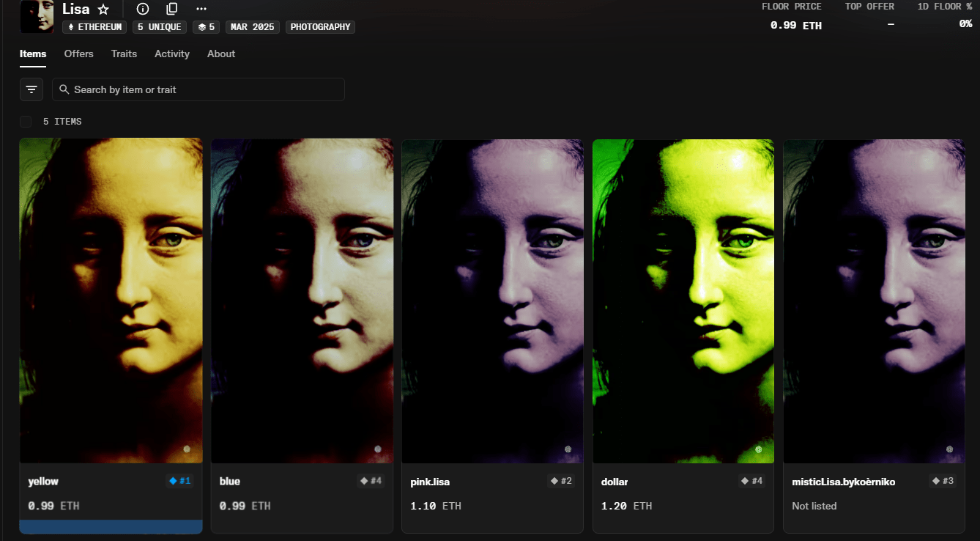
Task: Click the 0.99 ETH floor price value
Action: click(x=796, y=25)
